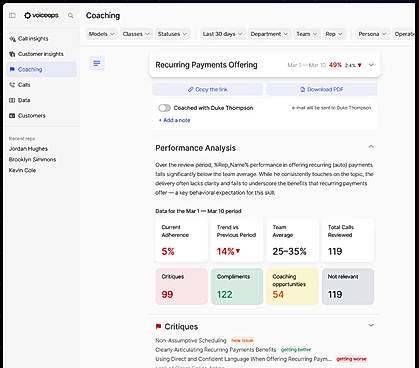Click the red flag icon beside Critiques
Viewport: 419px width, 368px height.
[158, 326]
